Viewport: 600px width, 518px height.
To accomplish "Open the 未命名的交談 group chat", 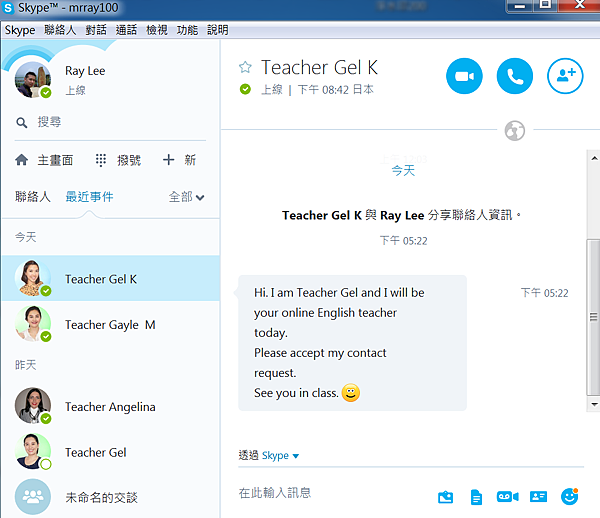I will (x=111, y=497).
